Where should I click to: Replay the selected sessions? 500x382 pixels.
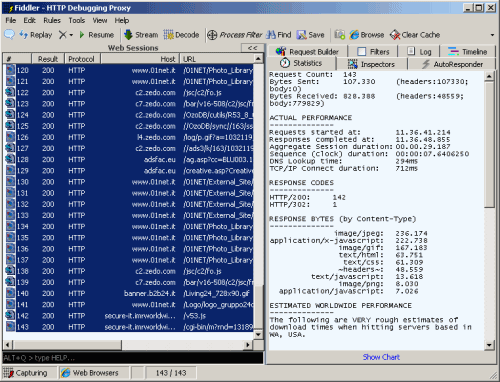point(36,35)
